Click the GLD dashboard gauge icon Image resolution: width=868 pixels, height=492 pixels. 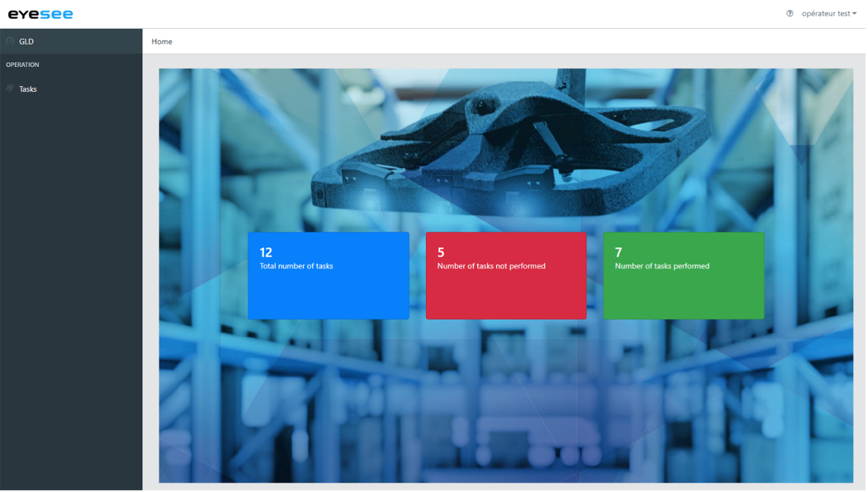coord(10,41)
